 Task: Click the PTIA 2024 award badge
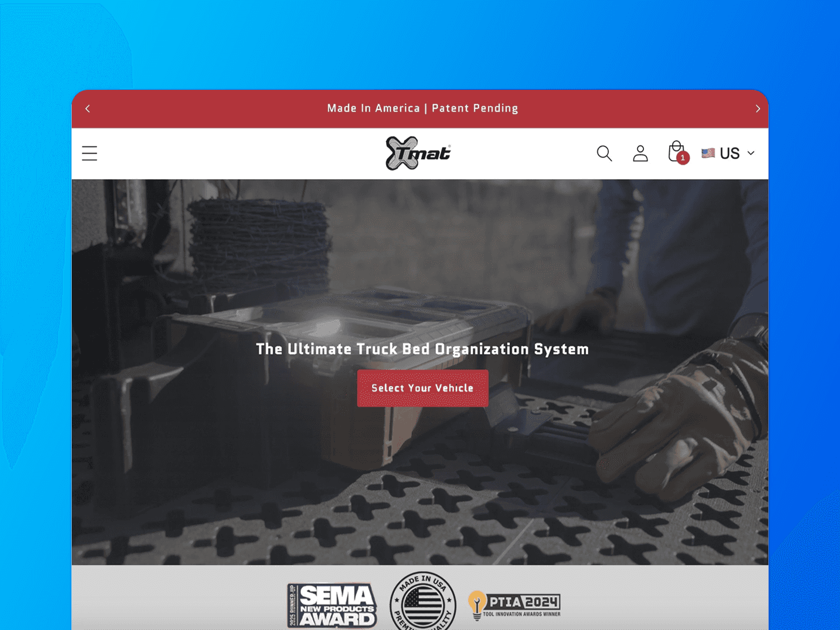click(514, 605)
